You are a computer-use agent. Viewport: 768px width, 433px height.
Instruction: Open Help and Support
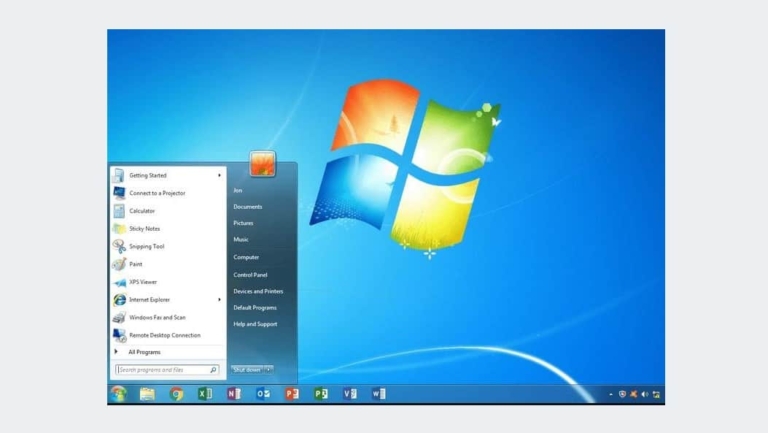[255, 324]
